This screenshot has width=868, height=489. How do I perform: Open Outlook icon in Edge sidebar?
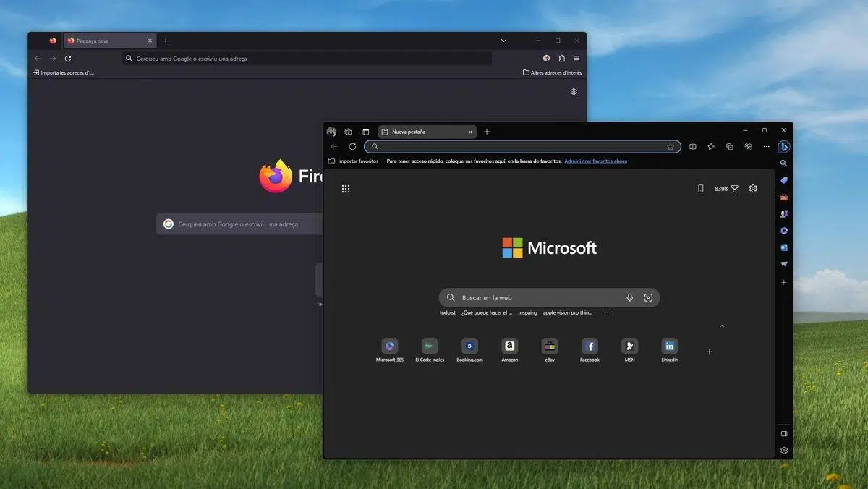click(784, 247)
